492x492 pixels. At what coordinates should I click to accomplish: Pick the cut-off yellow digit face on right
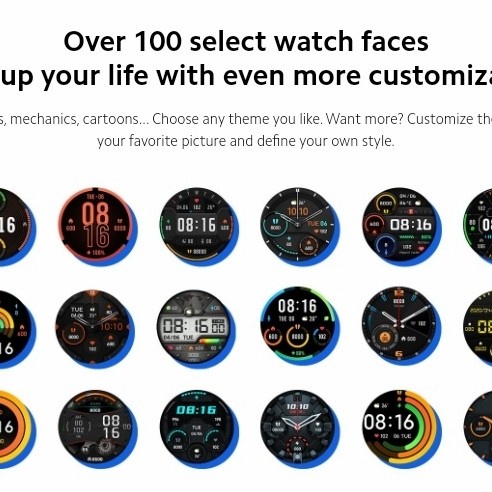[478, 328]
